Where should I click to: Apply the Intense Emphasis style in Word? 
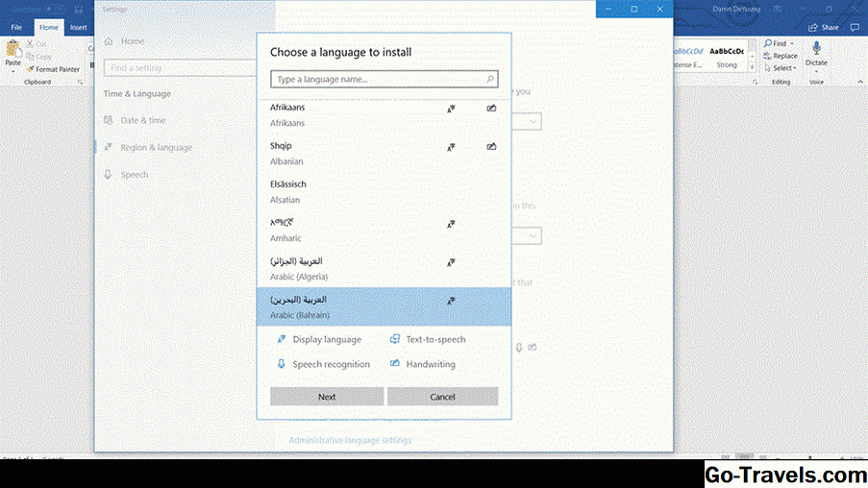688,58
